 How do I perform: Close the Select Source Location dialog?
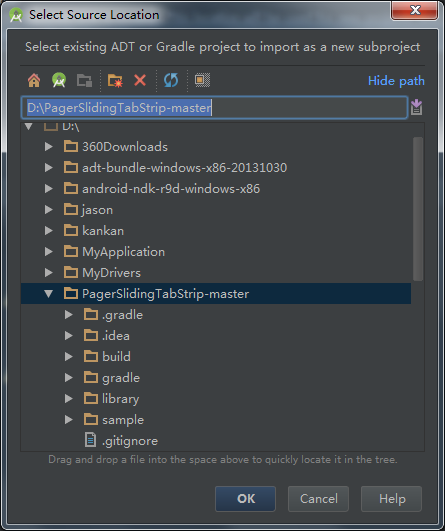pyautogui.click(x=415, y=11)
